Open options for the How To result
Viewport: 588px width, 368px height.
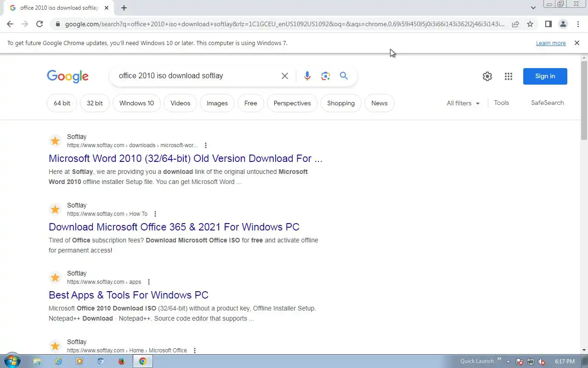(155, 214)
